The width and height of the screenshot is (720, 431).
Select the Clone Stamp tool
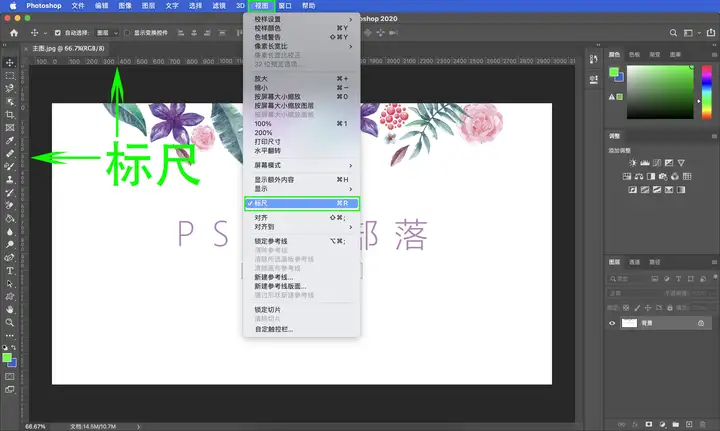(10, 179)
